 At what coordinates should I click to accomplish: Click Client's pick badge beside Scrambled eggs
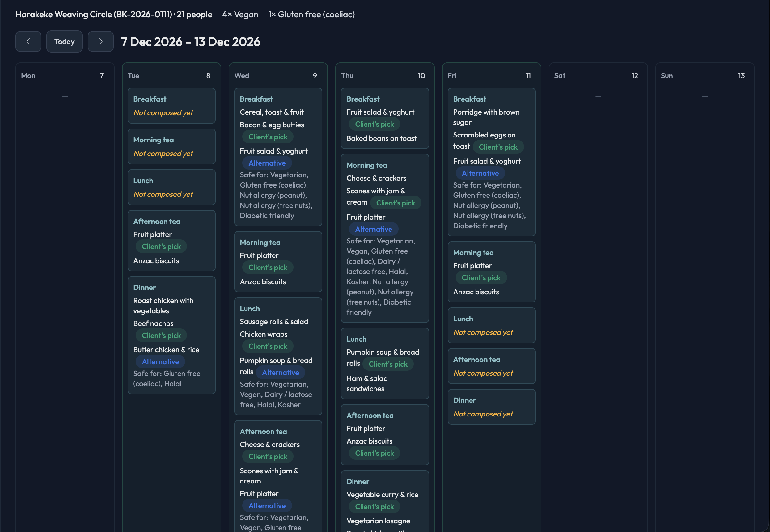[x=498, y=147]
